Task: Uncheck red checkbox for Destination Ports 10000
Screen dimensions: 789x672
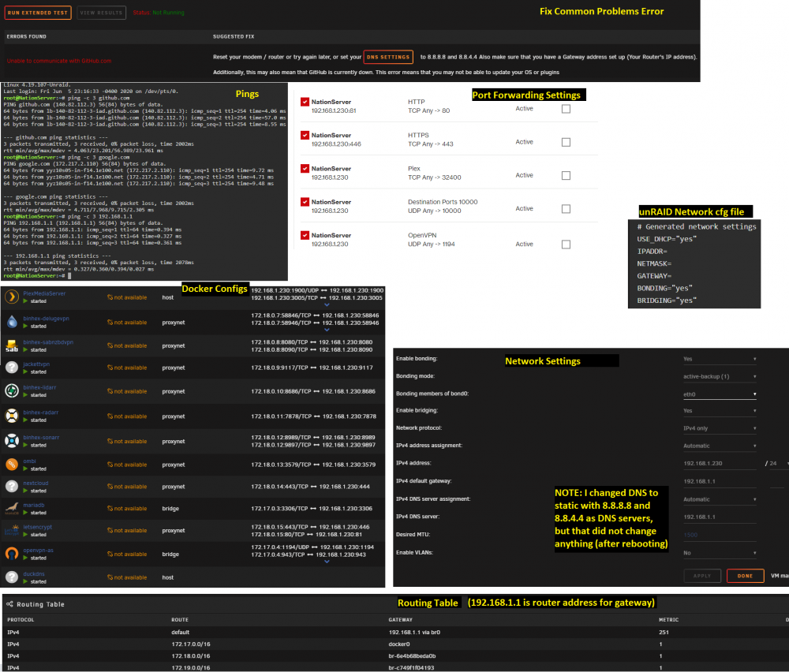Action: click(x=305, y=202)
